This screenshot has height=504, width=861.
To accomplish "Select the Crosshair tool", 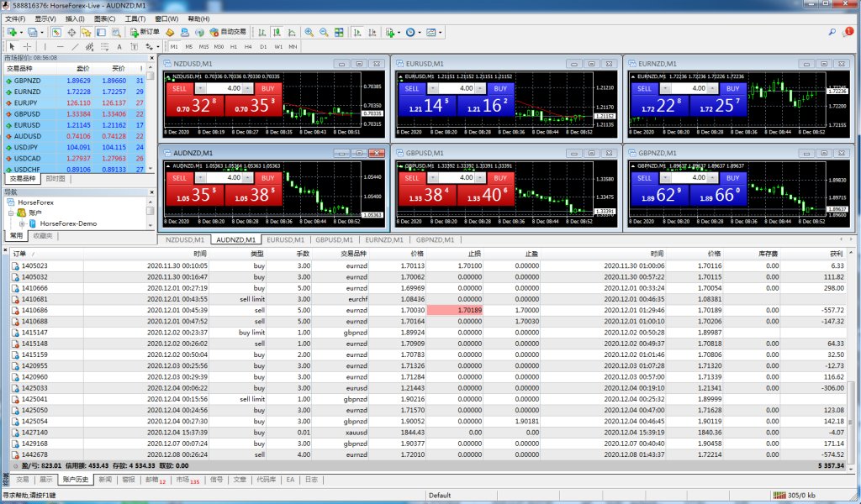I will (27, 47).
